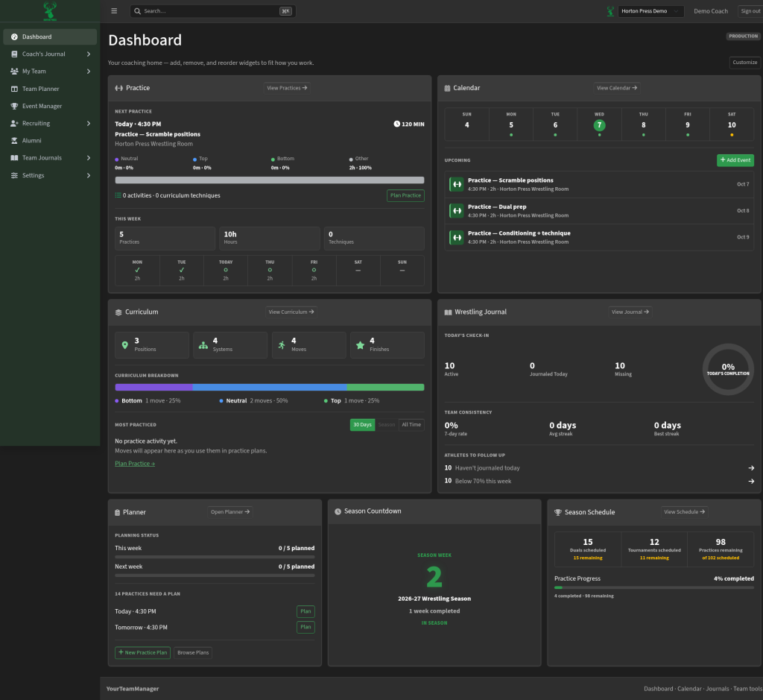Expand the Settings submenu chevron
763x700 pixels.
tap(89, 175)
